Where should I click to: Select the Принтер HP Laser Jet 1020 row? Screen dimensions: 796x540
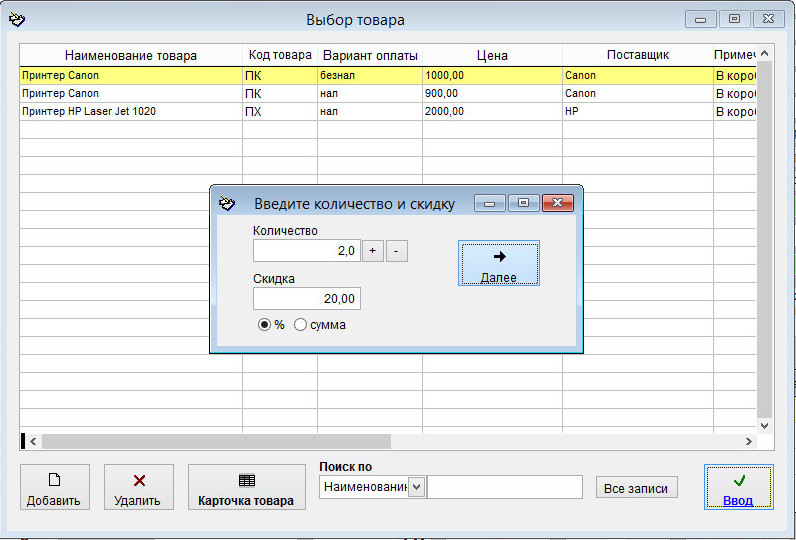[130, 111]
